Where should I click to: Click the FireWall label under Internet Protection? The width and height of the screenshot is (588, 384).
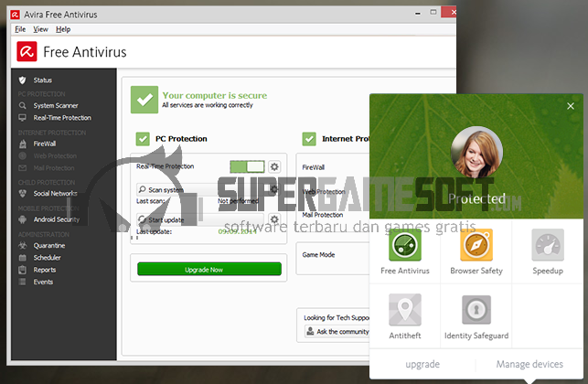click(313, 167)
